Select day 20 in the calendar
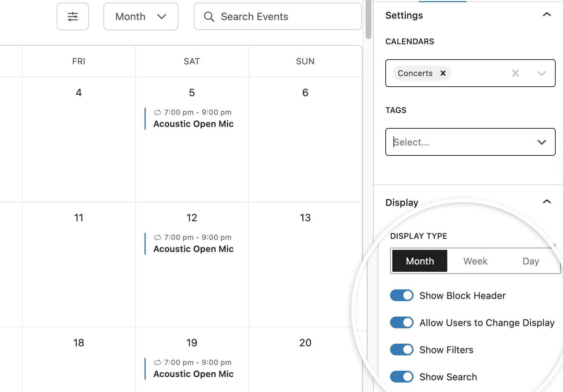 point(305,343)
